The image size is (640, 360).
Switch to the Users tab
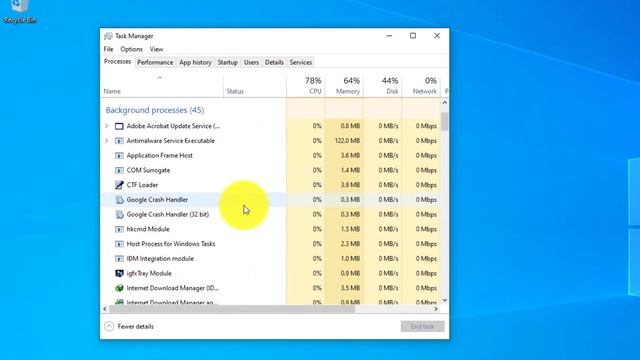(x=251, y=62)
